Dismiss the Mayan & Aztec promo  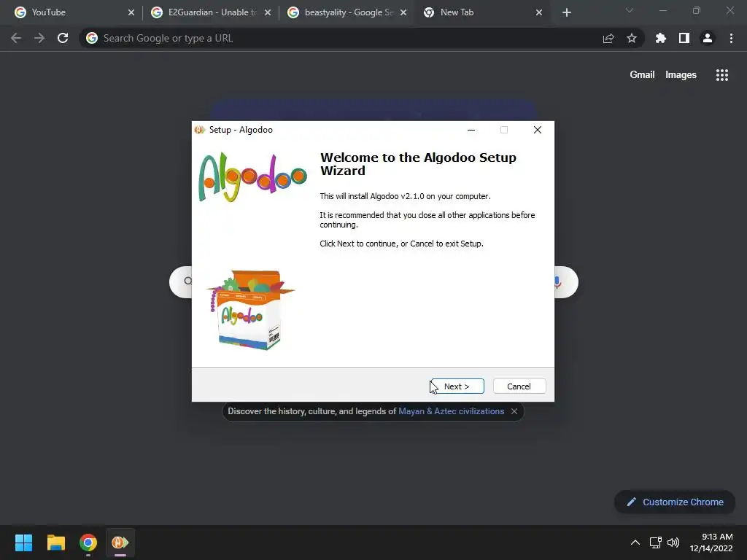coord(514,411)
